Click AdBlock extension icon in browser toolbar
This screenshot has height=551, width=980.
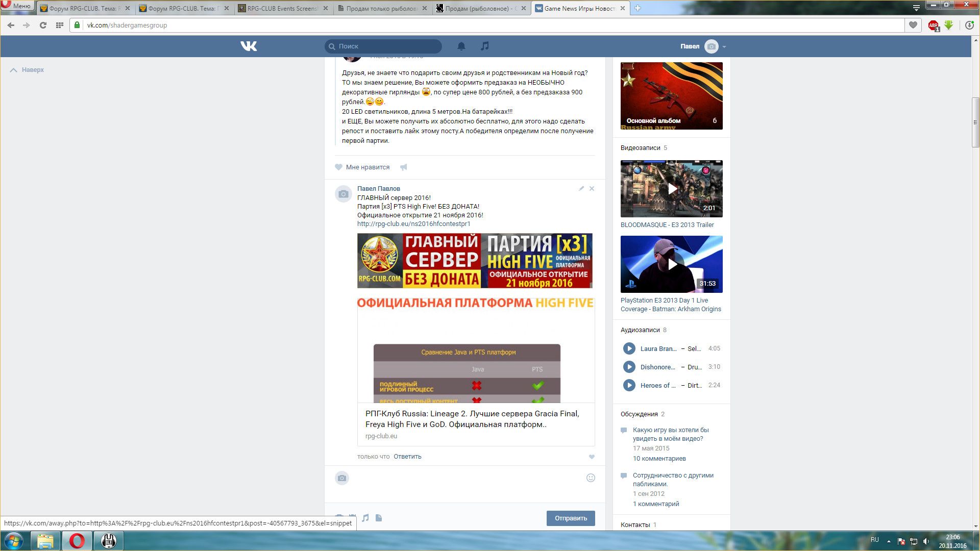pyautogui.click(x=933, y=25)
